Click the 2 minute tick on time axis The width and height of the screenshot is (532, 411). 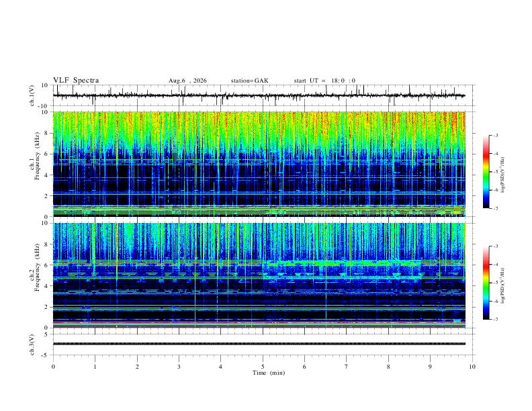click(x=137, y=367)
